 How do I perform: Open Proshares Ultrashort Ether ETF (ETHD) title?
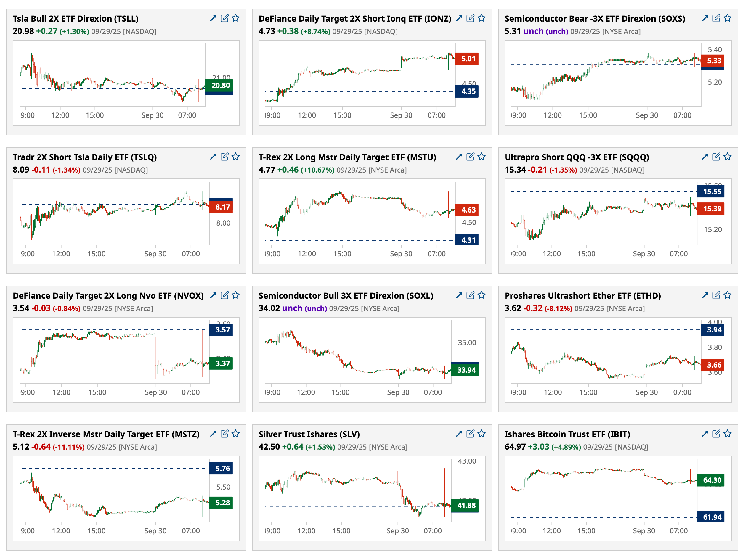[x=582, y=296]
